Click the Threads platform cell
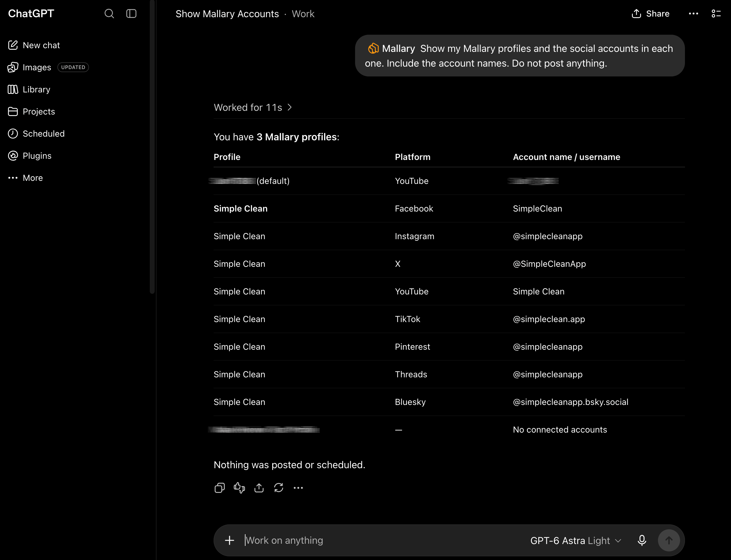Image resolution: width=731 pixels, height=560 pixels. (411, 374)
